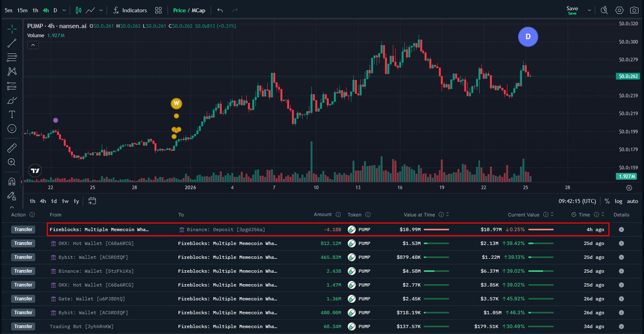Click the Transfer tag in the Binance Deposit row
Image resolution: width=644 pixels, height=334 pixels.
pyautogui.click(x=24, y=229)
